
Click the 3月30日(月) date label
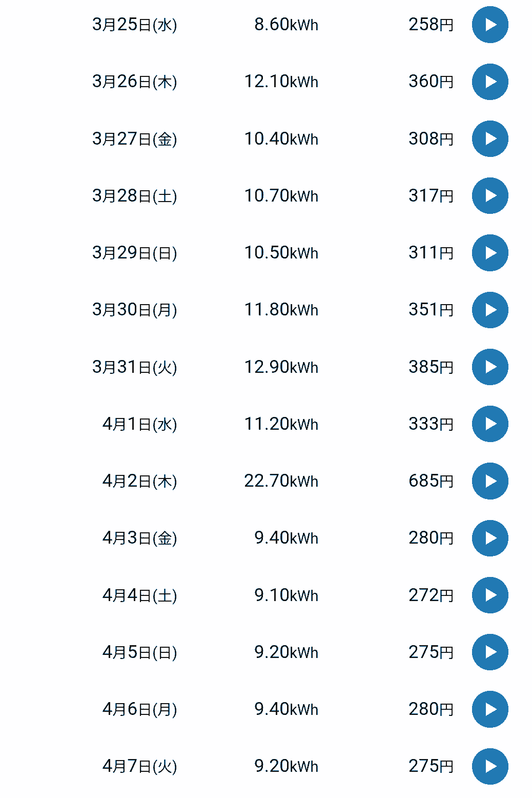(x=134, y=310)
